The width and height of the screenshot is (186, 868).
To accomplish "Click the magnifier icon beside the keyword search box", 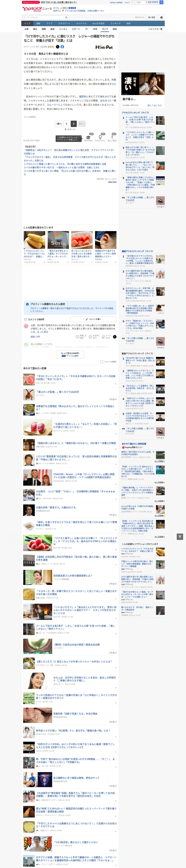I will [x=66, y=18].
